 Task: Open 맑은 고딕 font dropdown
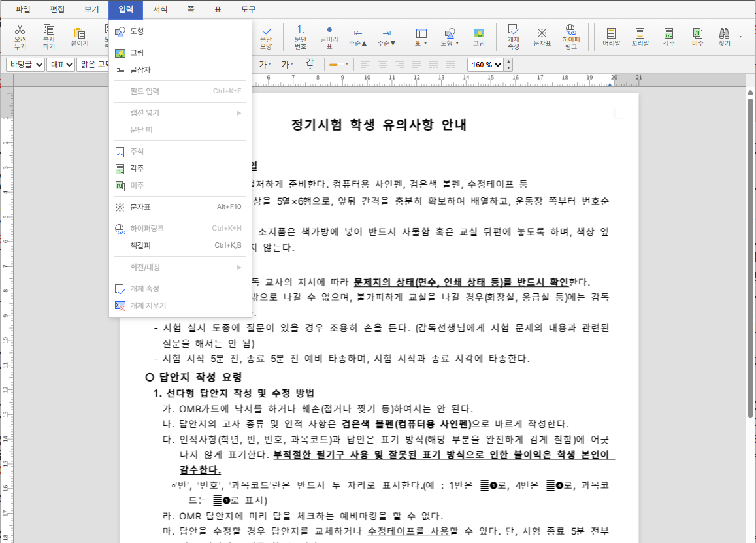(x=93, y=65)
